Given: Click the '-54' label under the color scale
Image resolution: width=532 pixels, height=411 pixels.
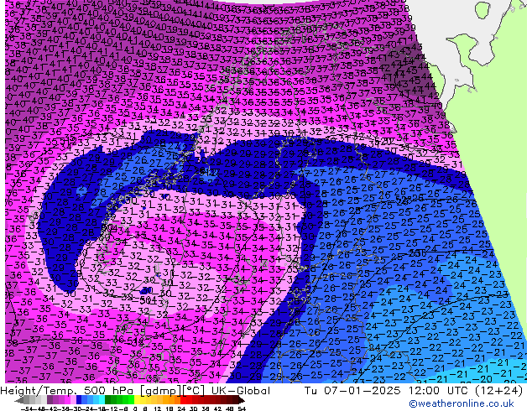Looking at the screenshot, I should [x=27, y=408].
